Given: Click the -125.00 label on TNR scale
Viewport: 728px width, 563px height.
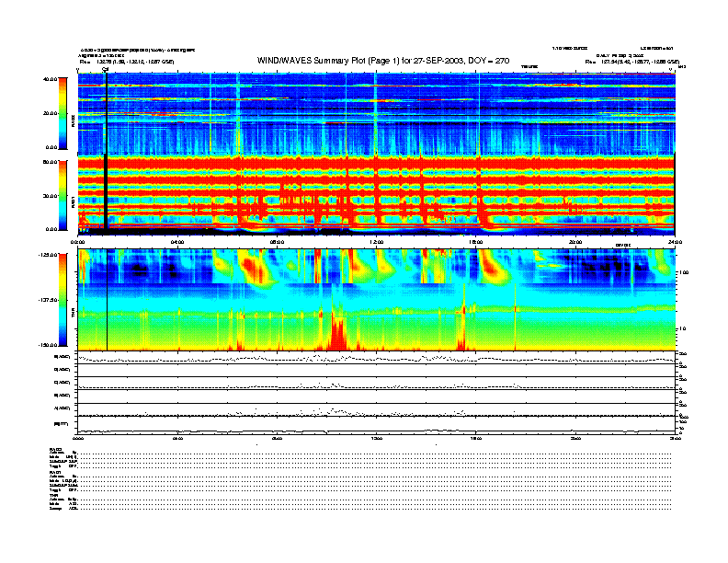Looking at the screenshot, I should point(48,255).
